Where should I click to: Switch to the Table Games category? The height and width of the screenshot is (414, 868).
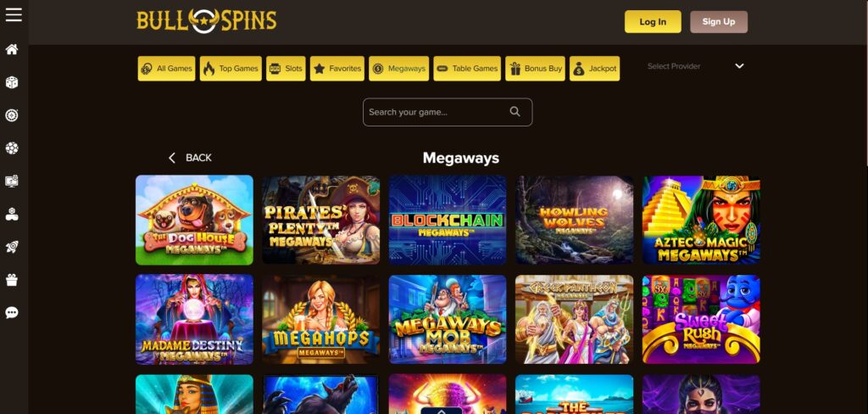[x=467, y=69]
